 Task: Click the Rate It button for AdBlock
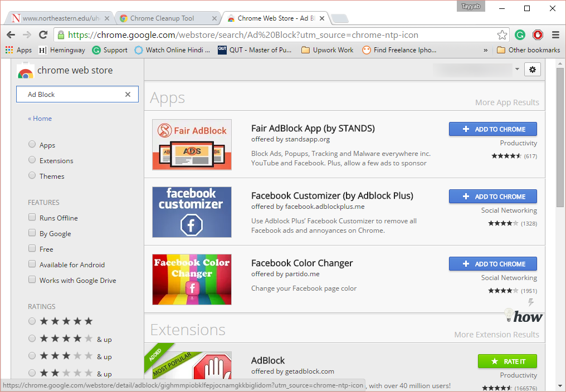(507, 361)
